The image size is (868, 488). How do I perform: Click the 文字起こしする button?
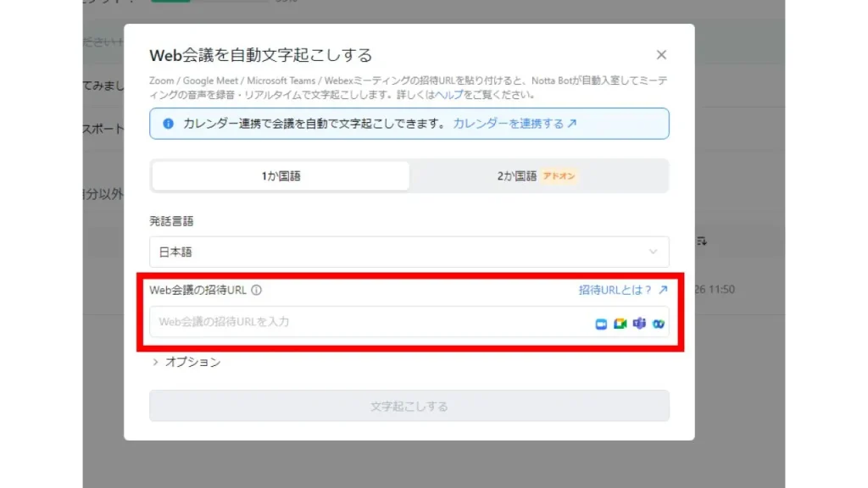click(409, 406)
